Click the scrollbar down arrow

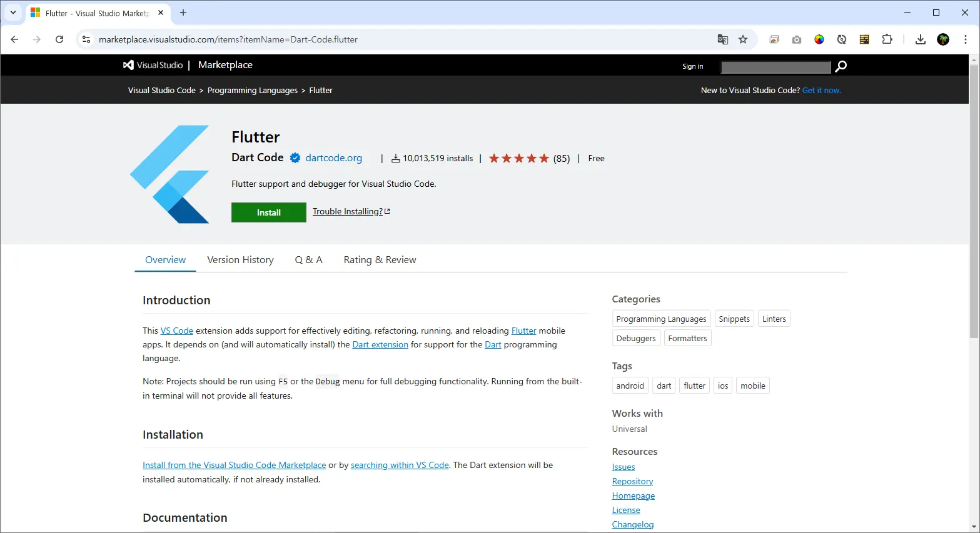pos(974,527)
